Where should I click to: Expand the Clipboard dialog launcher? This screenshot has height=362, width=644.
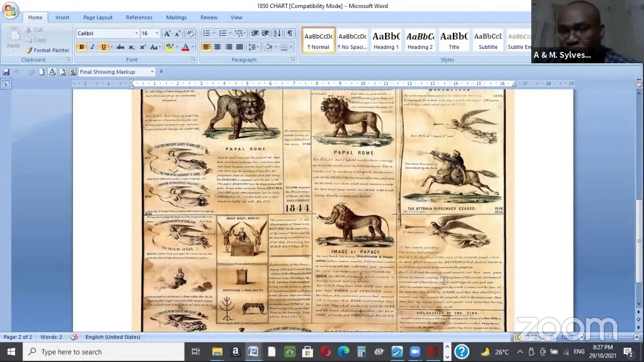pyautogui.click(x=68, y=59)
